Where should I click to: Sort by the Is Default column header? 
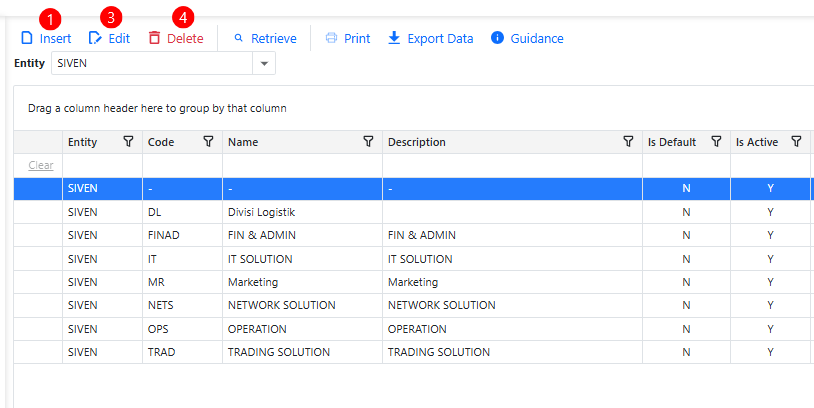point(672,142)
